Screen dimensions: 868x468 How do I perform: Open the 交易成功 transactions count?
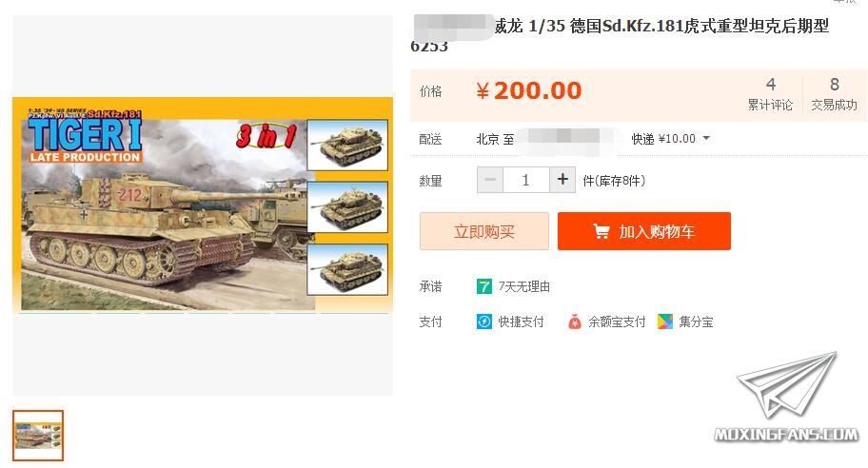pyautogui.click(x=834, y=94)
